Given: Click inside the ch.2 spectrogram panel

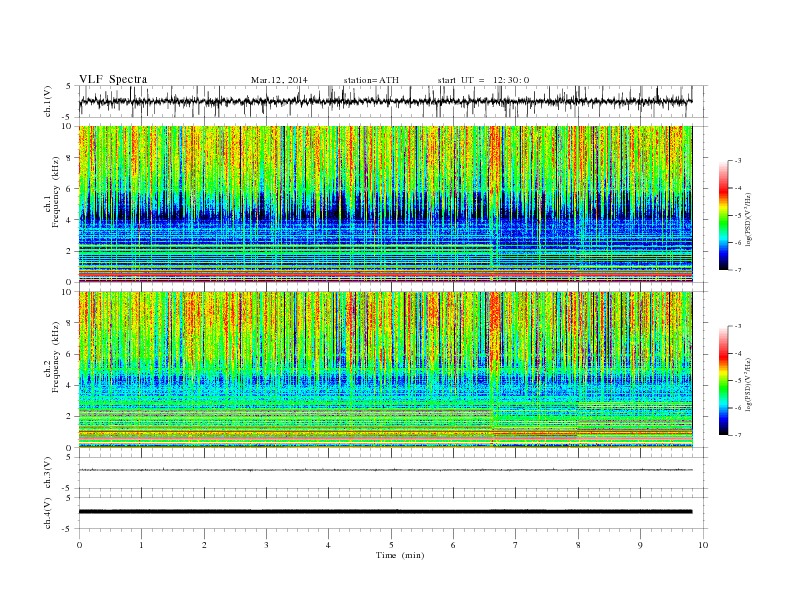Looking at the screenshot, I should 385,369.
